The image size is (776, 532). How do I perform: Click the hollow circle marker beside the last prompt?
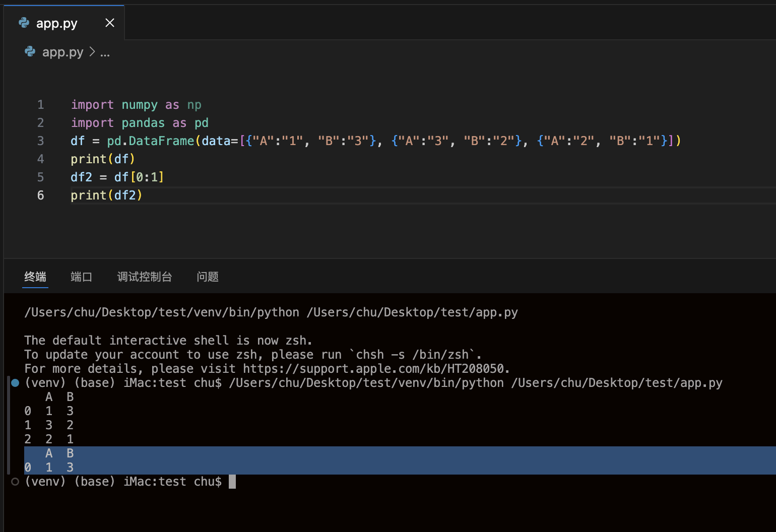click(x=15, y=482)
